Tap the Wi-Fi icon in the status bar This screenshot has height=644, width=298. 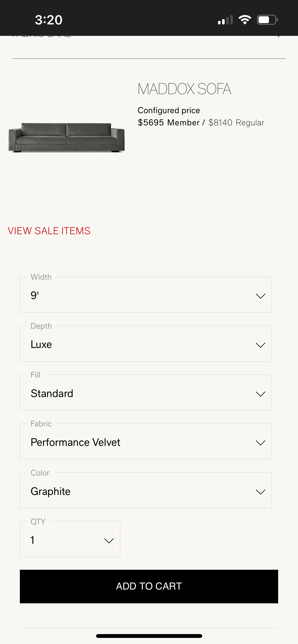coord(245,20)
